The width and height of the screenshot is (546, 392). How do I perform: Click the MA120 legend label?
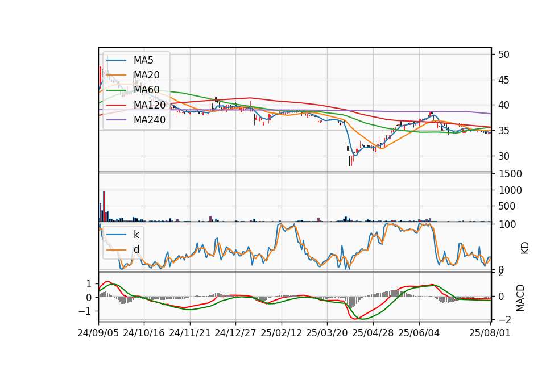pyautogui.click(x=150, y=105)
